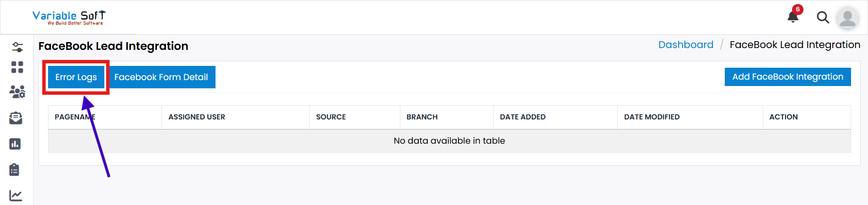Click the Variable Soft logo

tap(69, 17)
